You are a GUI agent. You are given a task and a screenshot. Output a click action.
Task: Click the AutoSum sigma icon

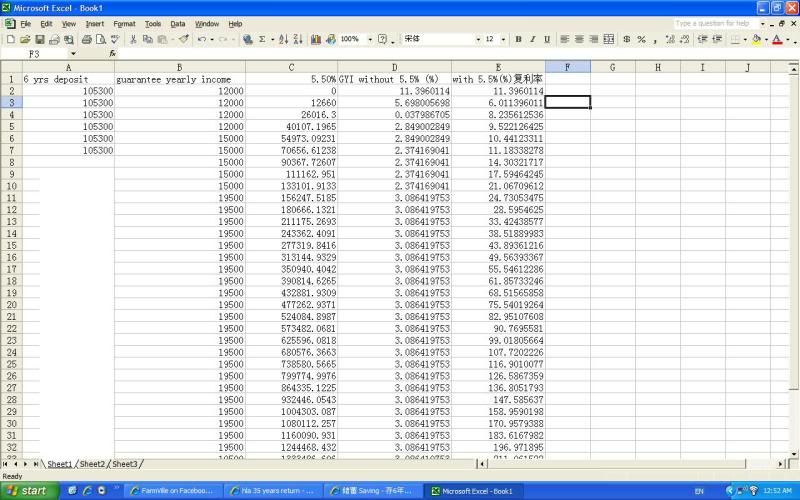[x=262, y=39]
